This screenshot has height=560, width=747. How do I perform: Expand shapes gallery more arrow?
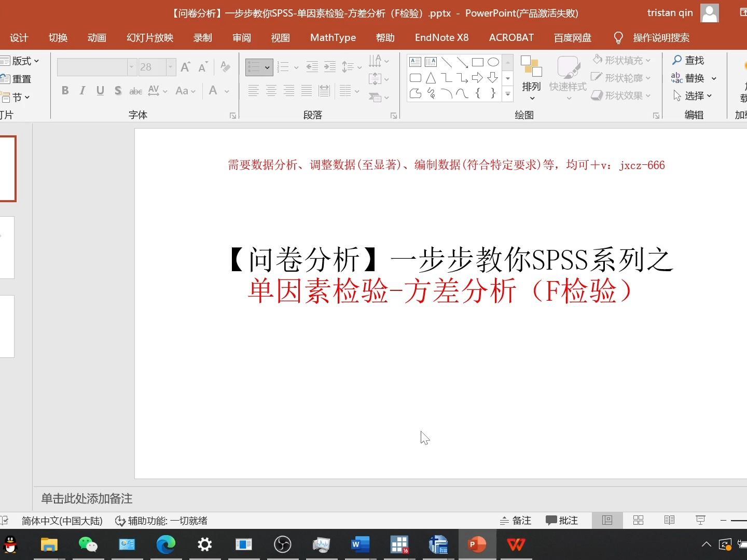(508, 94)
